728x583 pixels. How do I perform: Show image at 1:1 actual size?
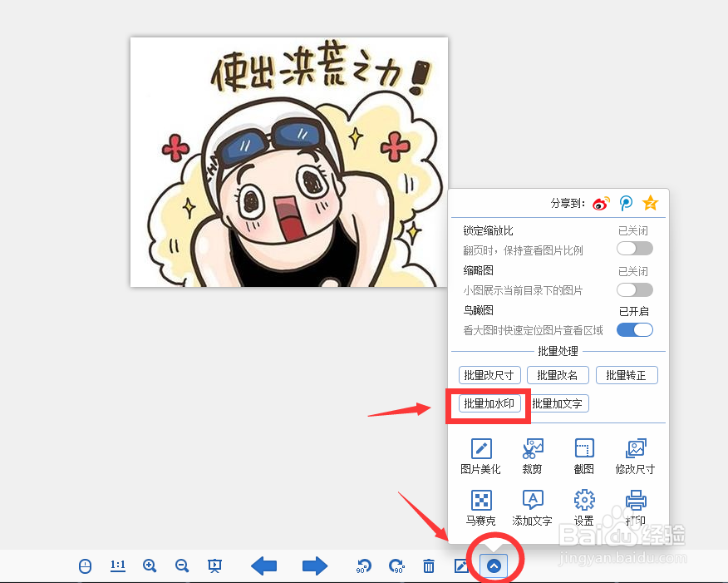pos(118,566)
